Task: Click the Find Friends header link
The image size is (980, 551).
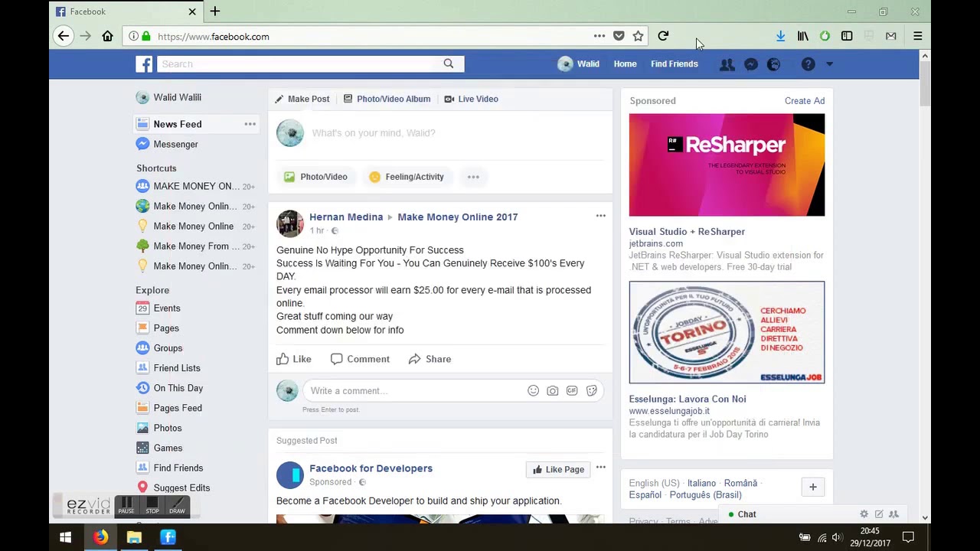Action: (x=675, y=64)
